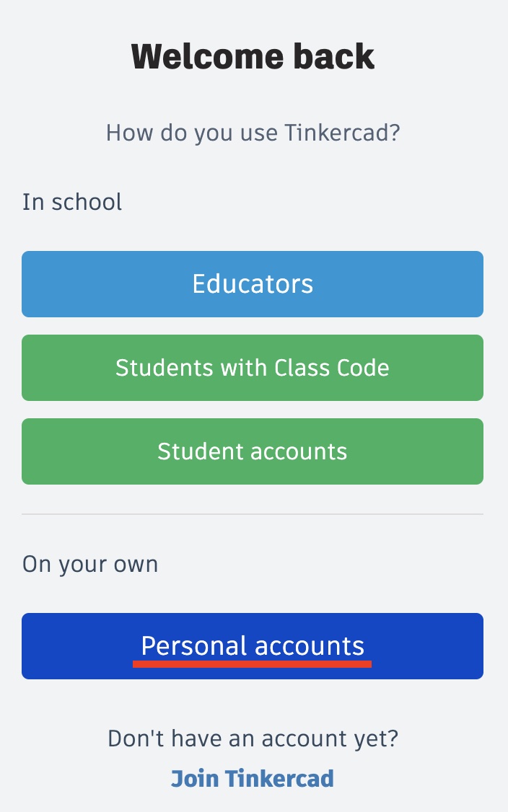
Task: Tap the first green button under In school
Action: 253,368
